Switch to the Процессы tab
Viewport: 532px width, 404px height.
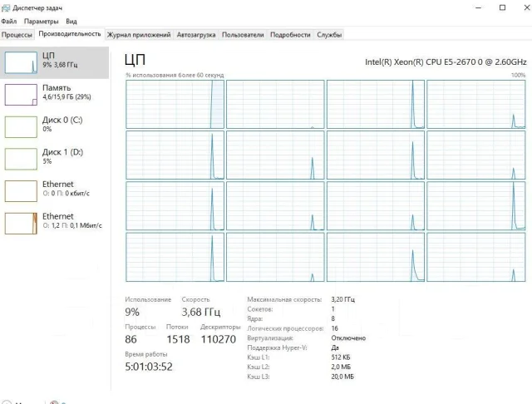[17, 35]
